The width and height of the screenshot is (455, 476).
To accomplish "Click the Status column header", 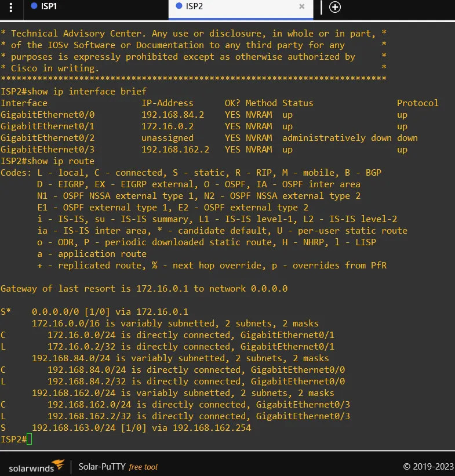I will pos(298,103).
